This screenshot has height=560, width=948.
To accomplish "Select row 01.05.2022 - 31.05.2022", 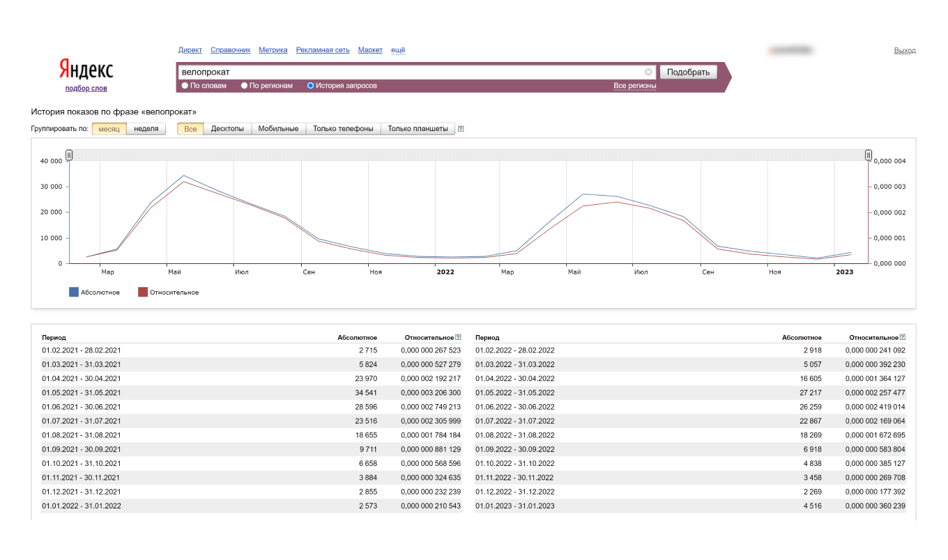I will [x=691, y=393].
